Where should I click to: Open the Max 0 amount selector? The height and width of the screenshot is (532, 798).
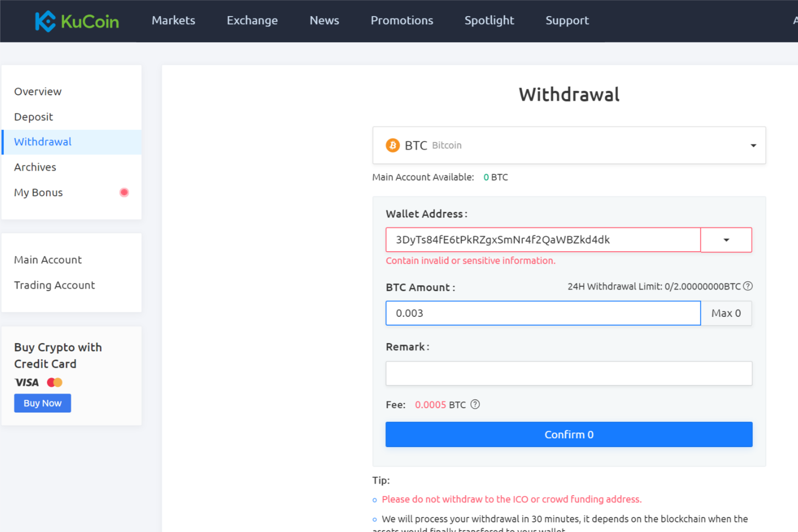click(726, 313)
